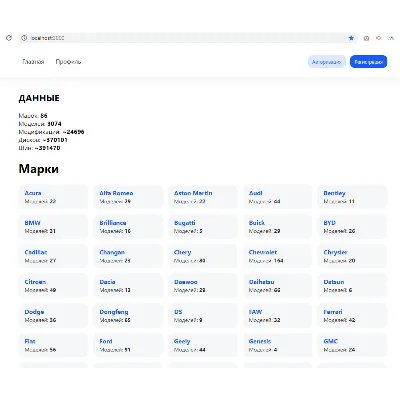Click the blue Регистрация button
Viewport: 400px width, 400px height.
(368, 62)
